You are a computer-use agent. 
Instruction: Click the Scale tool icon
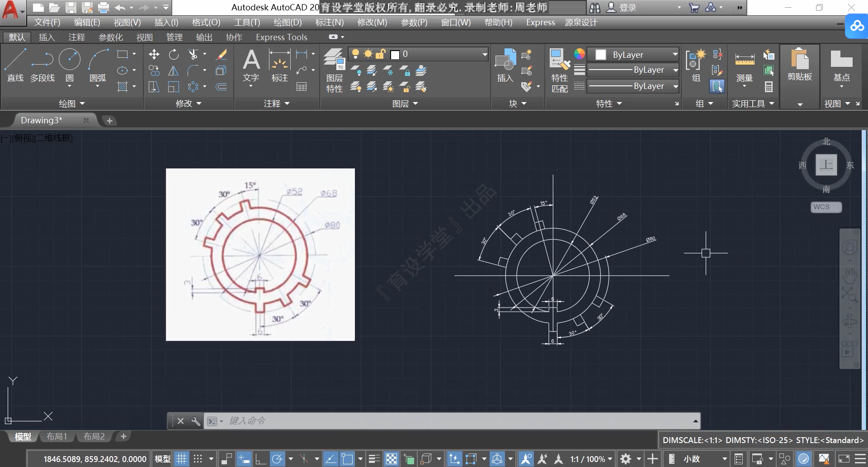coord(174,87)
